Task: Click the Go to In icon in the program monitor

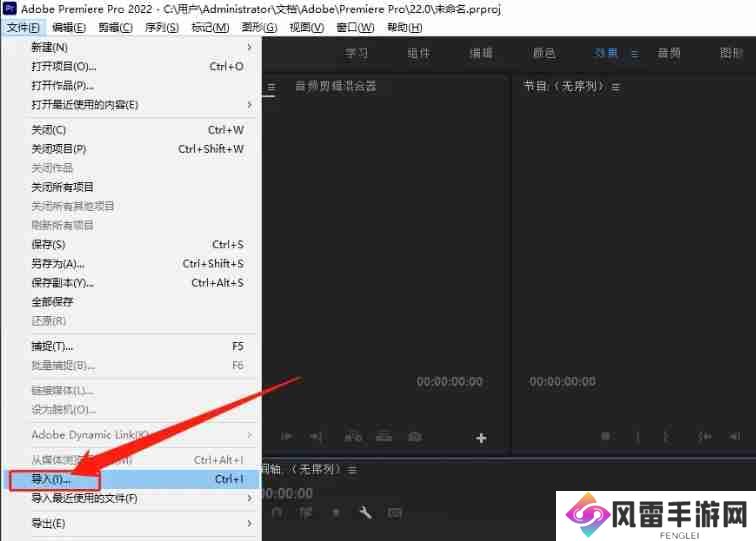Action: 704,436
